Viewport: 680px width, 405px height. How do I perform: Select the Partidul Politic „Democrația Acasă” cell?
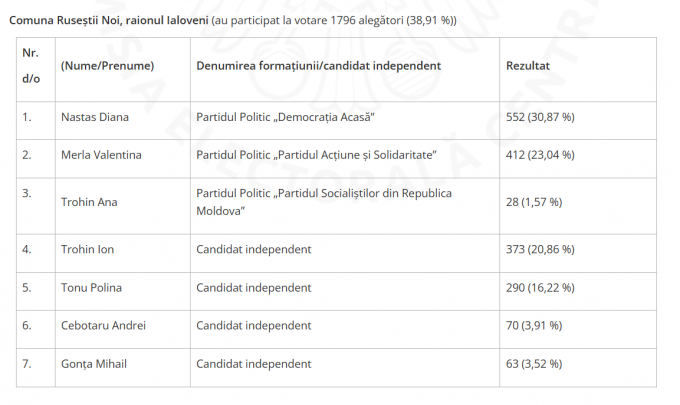tap(345, 121)
